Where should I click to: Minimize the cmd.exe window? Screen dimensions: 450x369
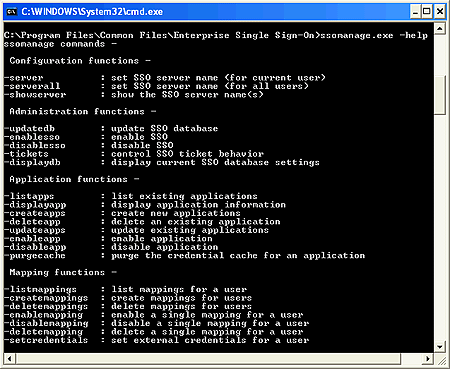[415, 12]
